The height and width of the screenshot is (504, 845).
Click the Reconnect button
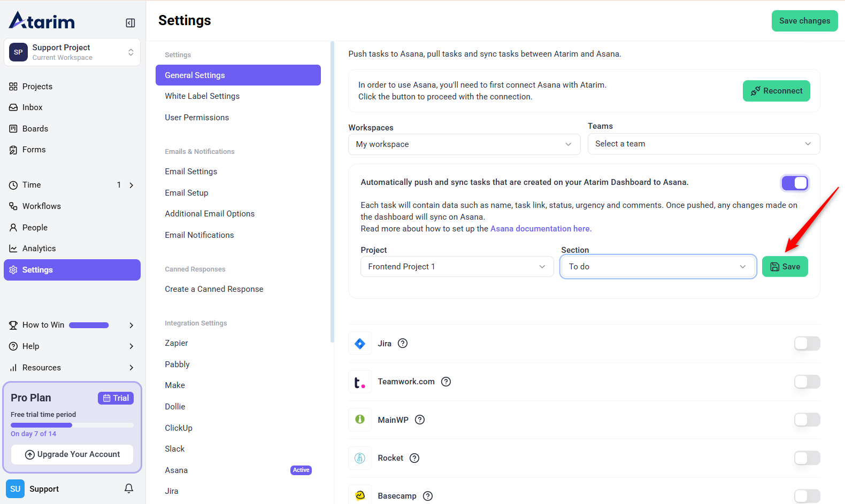(x=776, y=91)
